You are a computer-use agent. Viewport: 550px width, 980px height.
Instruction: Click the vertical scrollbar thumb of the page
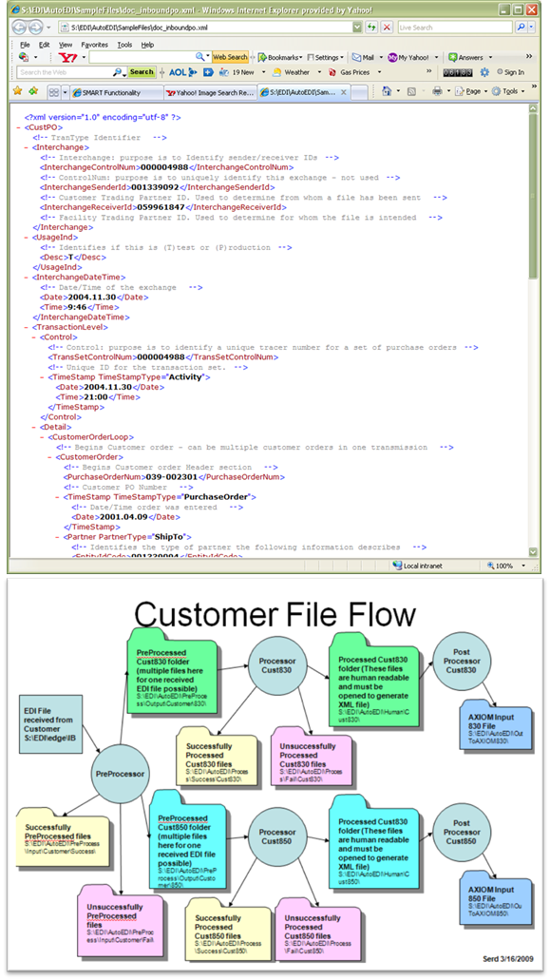pos(533,196)
